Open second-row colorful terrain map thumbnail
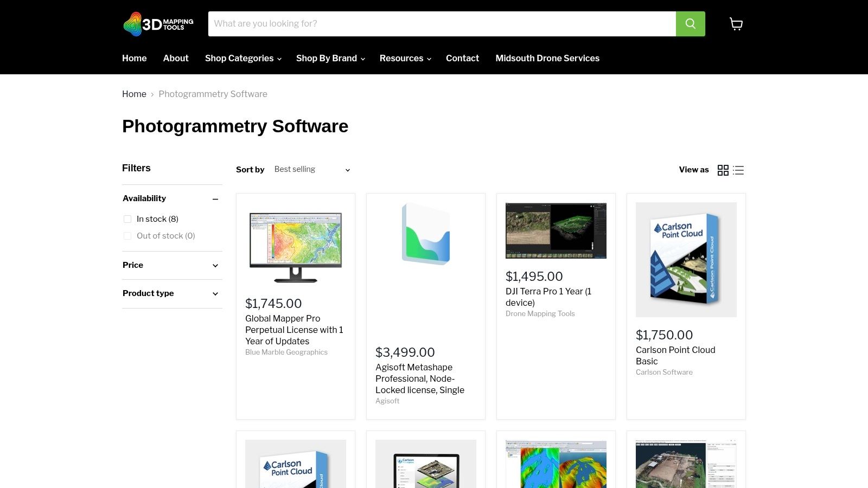The width and height of the screenshot is (868, 488). [x=556, y=464]
